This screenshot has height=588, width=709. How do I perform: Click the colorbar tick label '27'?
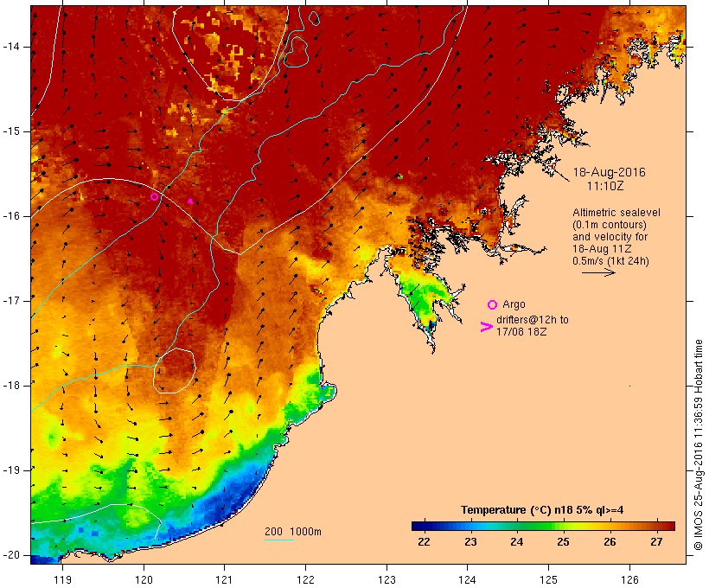pyautogui.click(x=656, y=542)
